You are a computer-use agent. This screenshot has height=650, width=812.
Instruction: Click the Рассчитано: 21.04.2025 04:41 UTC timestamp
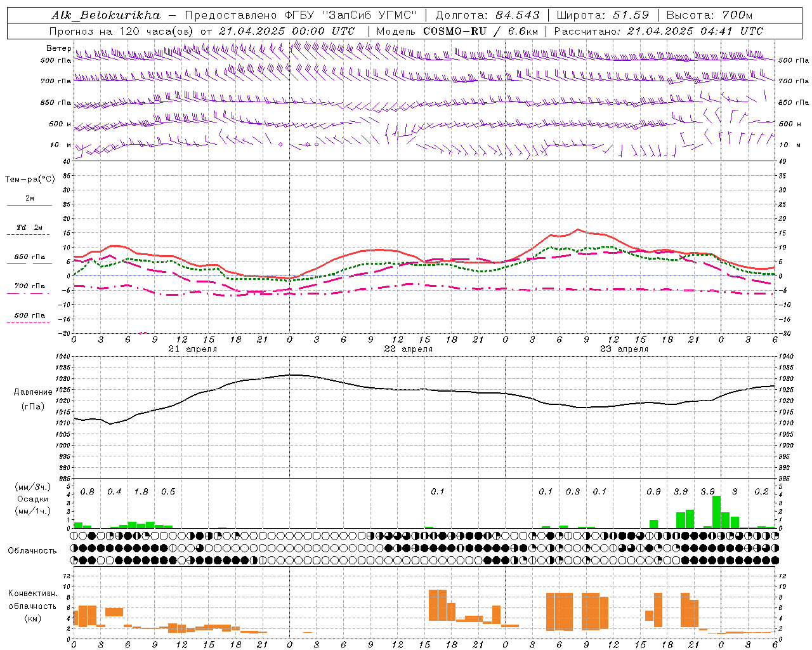point(658,31)
